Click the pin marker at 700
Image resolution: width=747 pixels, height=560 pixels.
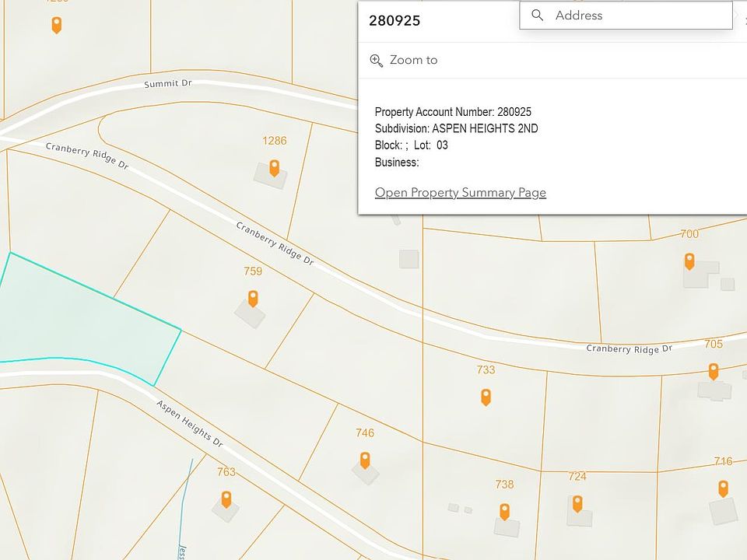(689, 261)
